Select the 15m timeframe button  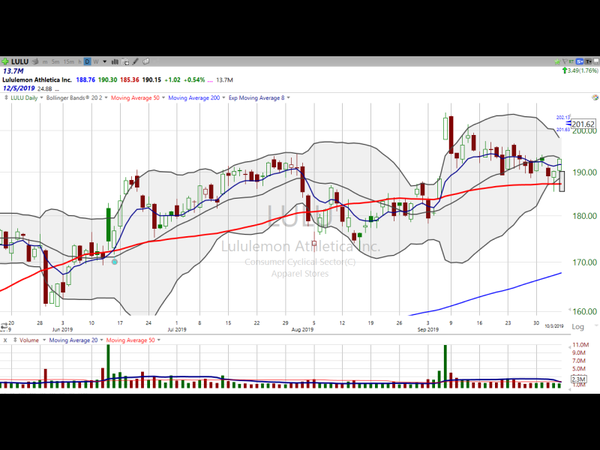[68, 62]
